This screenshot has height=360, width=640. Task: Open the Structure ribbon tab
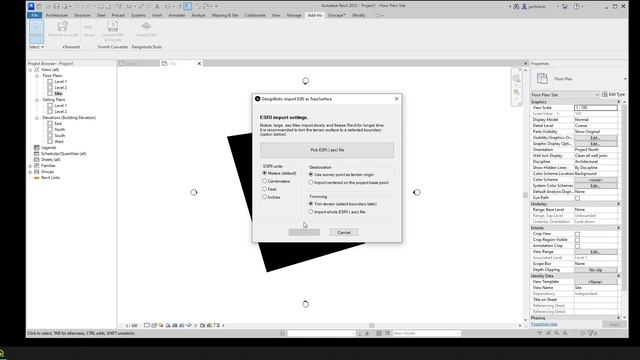pos(82,15)
